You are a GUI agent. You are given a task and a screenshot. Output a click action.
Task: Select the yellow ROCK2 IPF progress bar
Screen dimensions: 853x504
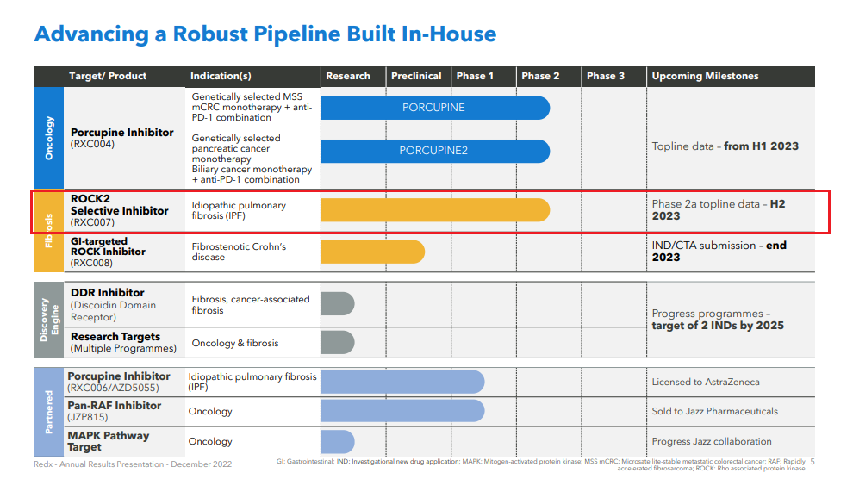pyautogui.click(x=434, y=210)
